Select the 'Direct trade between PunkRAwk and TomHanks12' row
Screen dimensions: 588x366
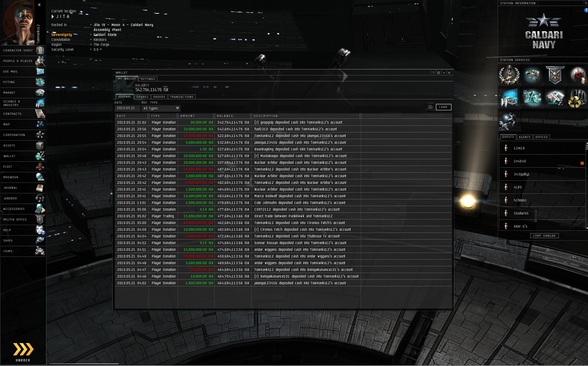click(x=283, y=216)
